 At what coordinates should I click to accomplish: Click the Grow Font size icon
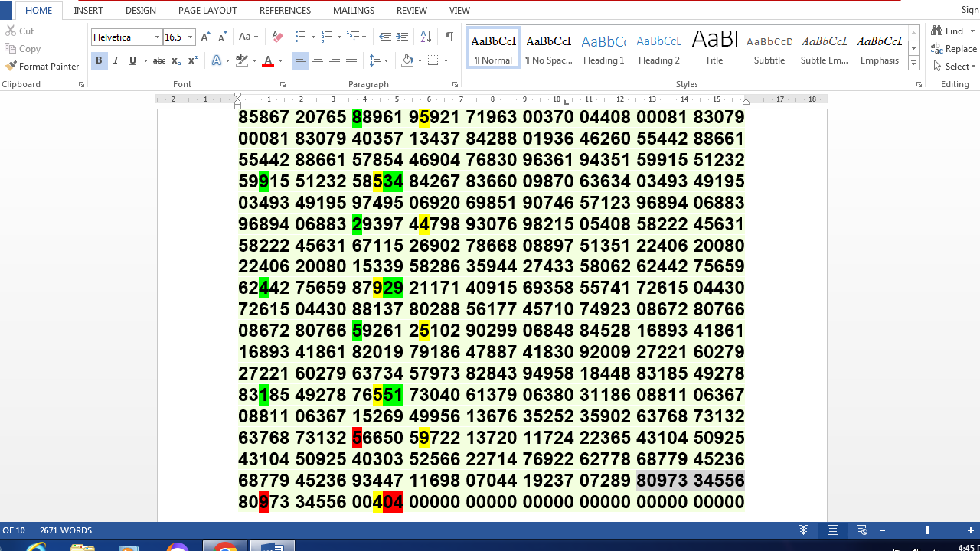click(x=204, y=37)
